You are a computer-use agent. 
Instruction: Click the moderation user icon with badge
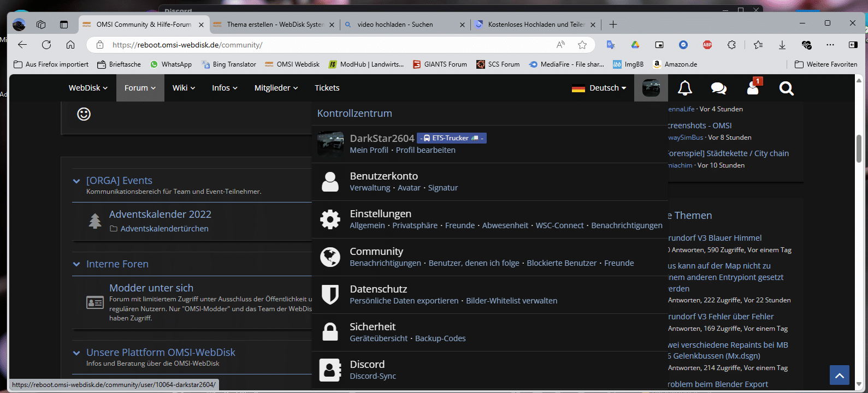(x=753, y=88)
